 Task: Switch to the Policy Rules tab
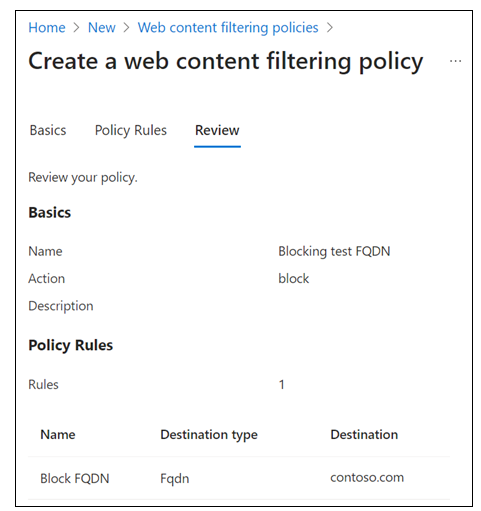coord(131,130)
